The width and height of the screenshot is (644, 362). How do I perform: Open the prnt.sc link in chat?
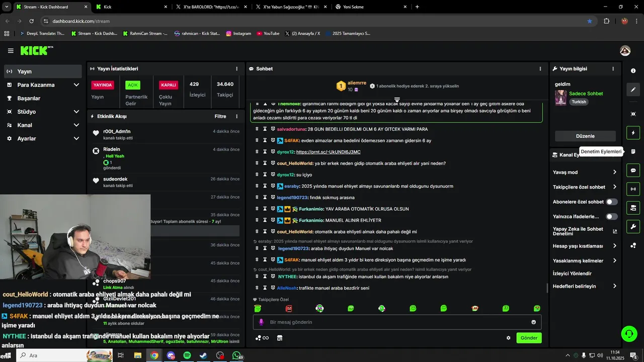[328, 152]
